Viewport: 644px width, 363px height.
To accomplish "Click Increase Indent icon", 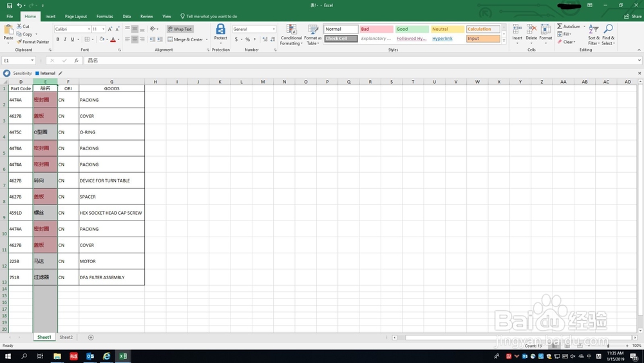I will click(x=159, y=39).
